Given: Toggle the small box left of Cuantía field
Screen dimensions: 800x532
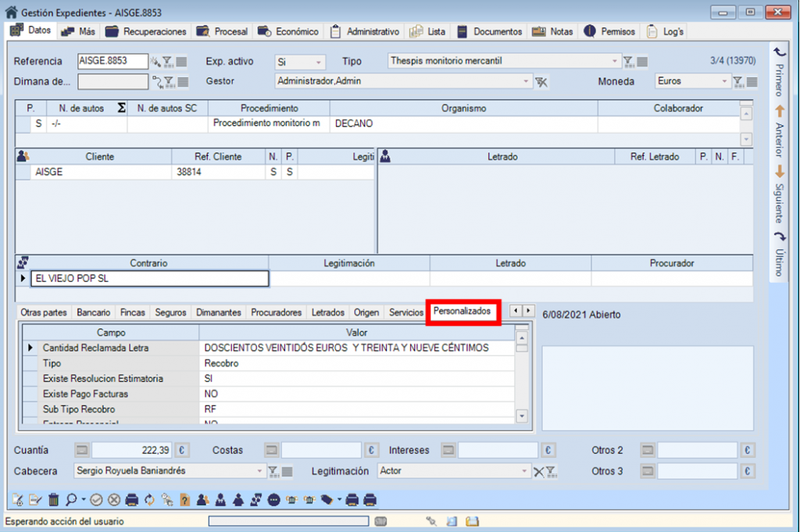Looking at the screenshot, I should [x=82, y=451].
